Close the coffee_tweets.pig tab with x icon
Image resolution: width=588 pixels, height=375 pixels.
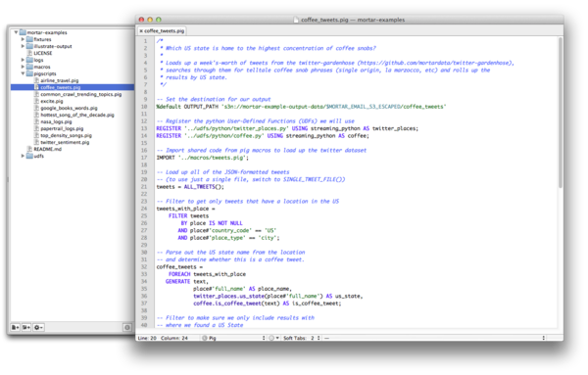pos(141,31)
